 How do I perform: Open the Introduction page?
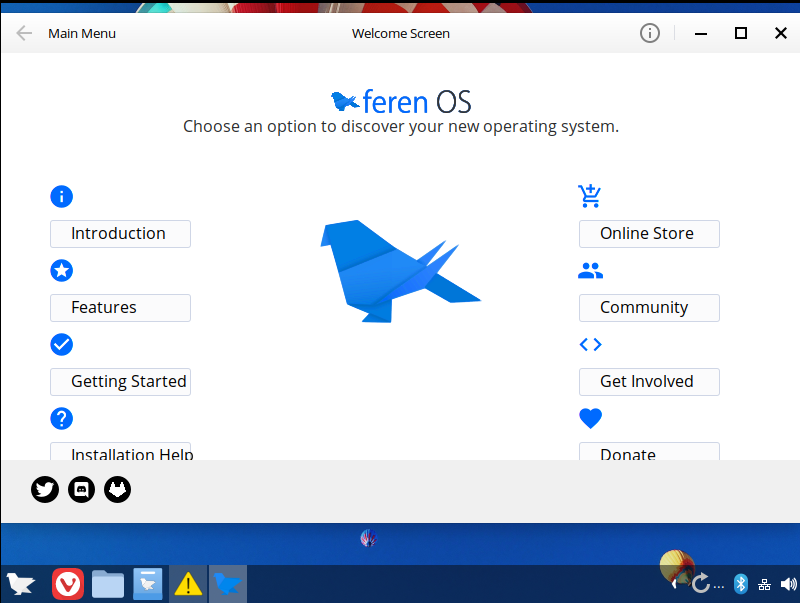pyautogui.click(x=120, y=233)
